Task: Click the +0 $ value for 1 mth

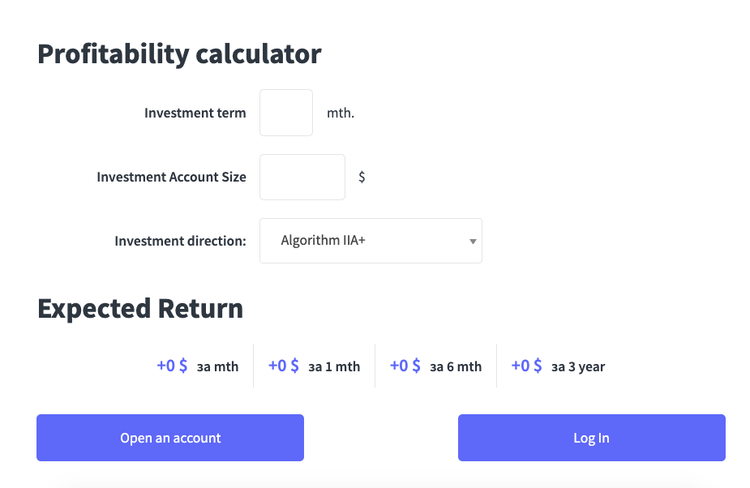Action: pos(284,366)
